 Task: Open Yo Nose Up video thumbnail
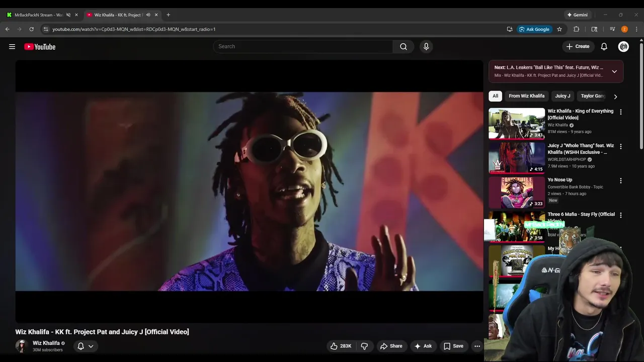tap(517, 192)
